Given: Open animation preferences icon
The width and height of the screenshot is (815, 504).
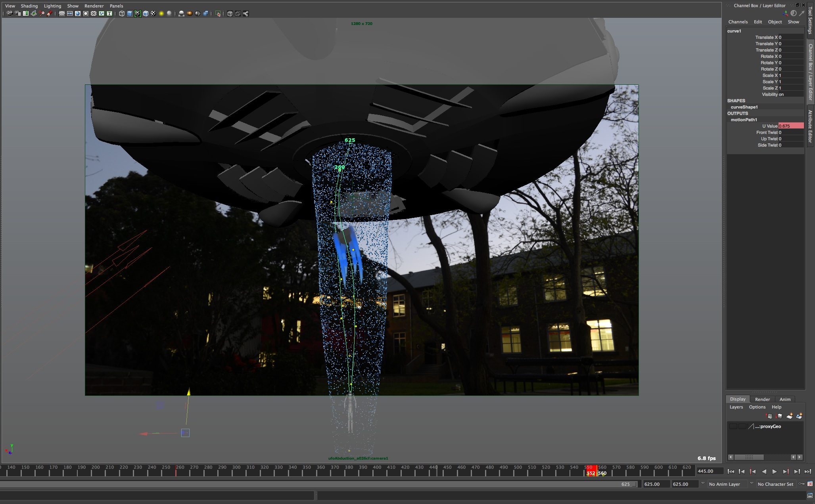Looking at the screenshot, I should click(810, 484).
